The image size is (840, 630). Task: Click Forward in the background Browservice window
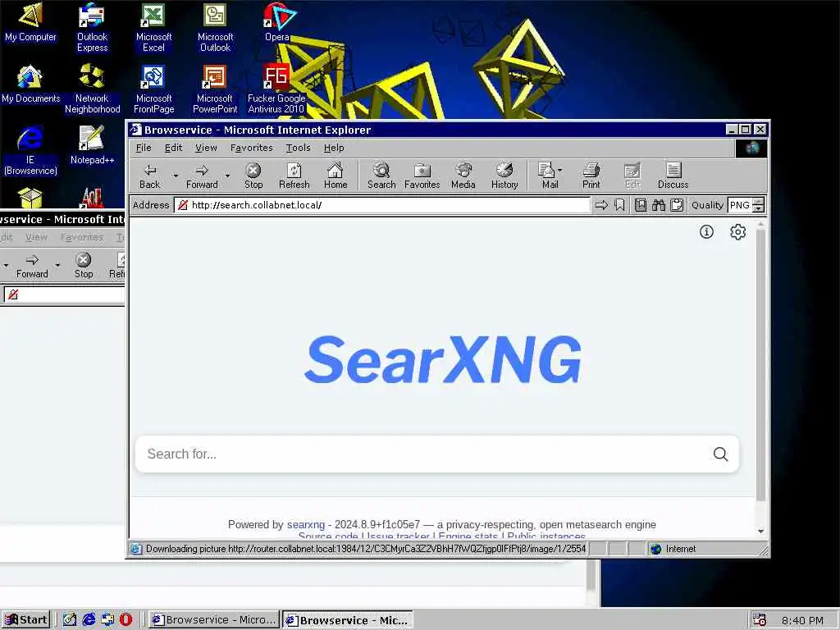[32, 266]
